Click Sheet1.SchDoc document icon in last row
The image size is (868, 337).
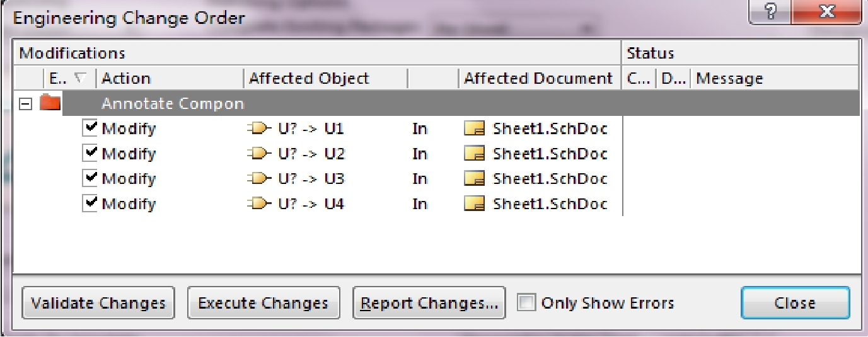475,204
